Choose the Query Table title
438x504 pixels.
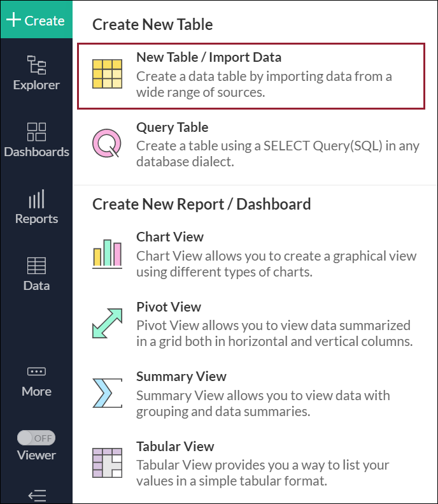point(172,127)
